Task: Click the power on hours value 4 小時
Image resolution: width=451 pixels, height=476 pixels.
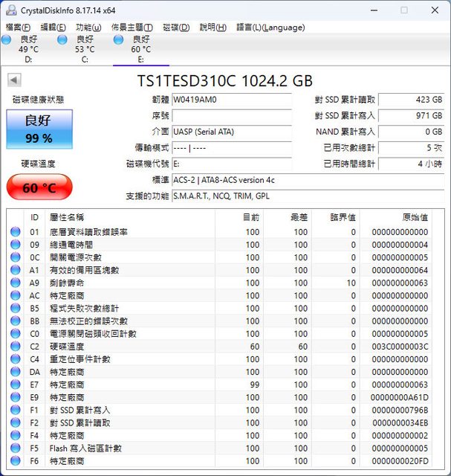Action: [412, 164]
